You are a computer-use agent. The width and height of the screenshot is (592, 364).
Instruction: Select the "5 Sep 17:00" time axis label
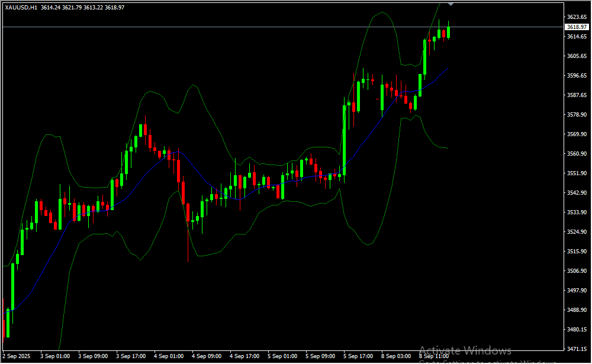358,356
